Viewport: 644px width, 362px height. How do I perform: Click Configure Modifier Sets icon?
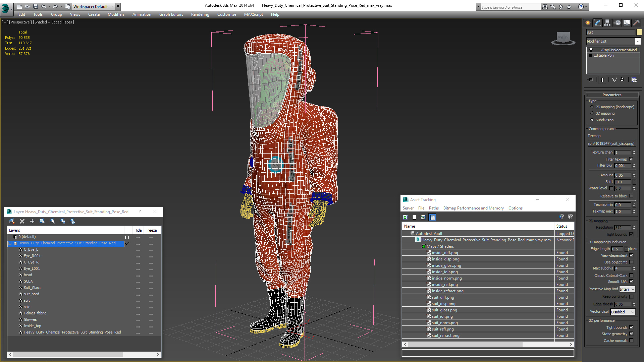[x=634, y=80]
